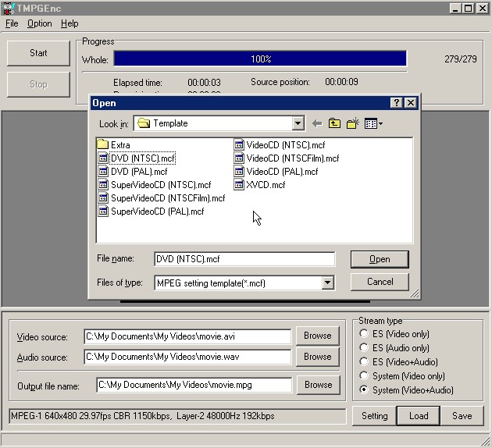Browse for the Video source file
492x448 pixels.
[318, 336]
